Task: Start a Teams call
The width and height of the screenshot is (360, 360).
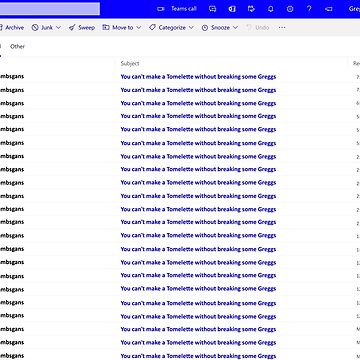Action: tap(177, 9)
